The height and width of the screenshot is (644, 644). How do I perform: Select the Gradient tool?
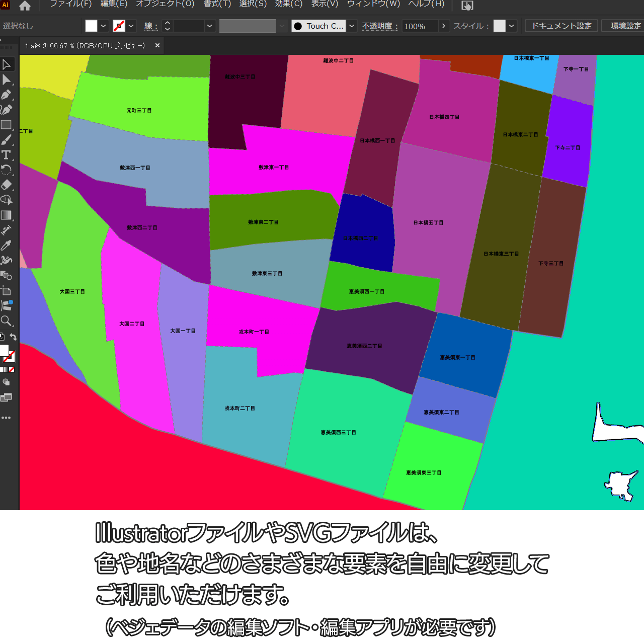[7, 215]
